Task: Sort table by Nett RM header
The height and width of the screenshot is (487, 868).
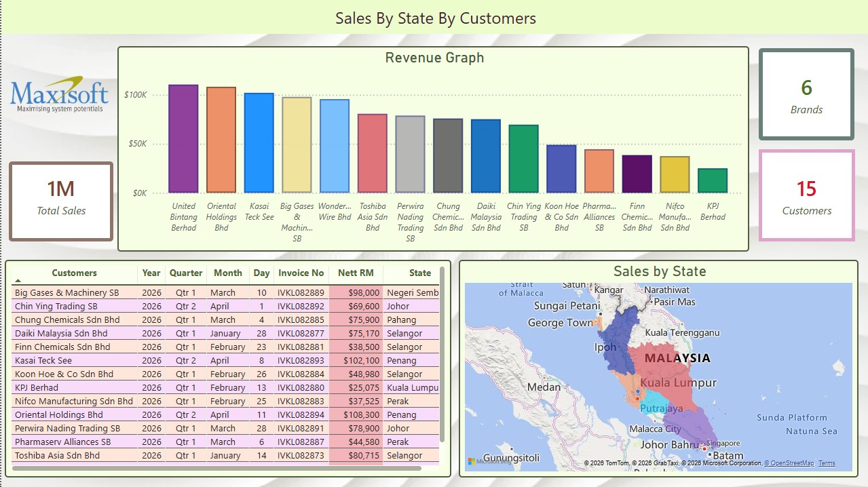Action: pos(356,273)
